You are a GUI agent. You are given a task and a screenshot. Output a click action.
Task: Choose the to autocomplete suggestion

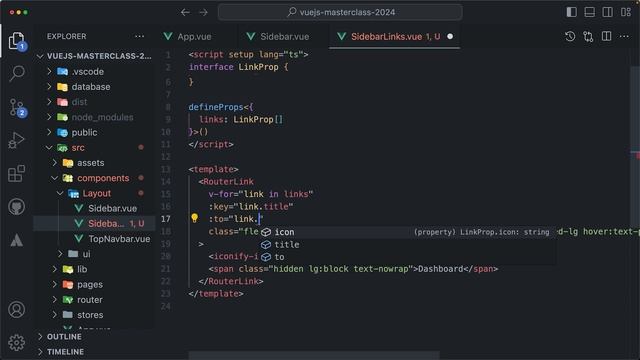[x=407, y=256]
